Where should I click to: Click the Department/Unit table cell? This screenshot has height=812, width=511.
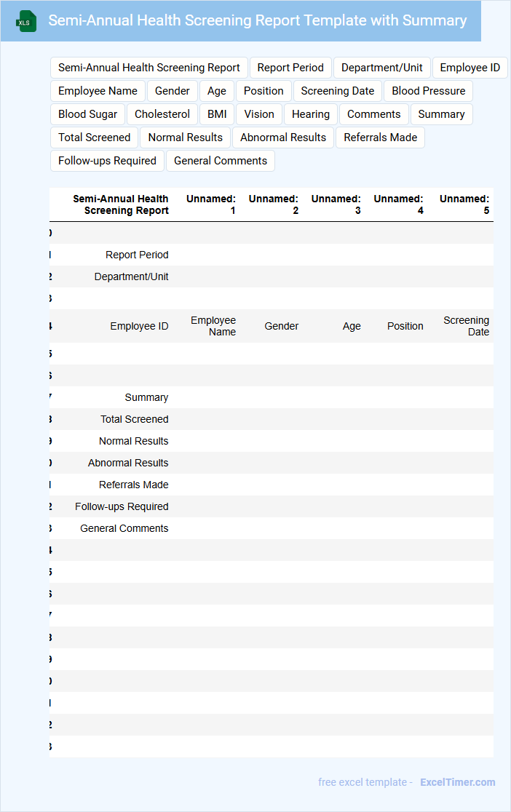(x=131, y=276)
